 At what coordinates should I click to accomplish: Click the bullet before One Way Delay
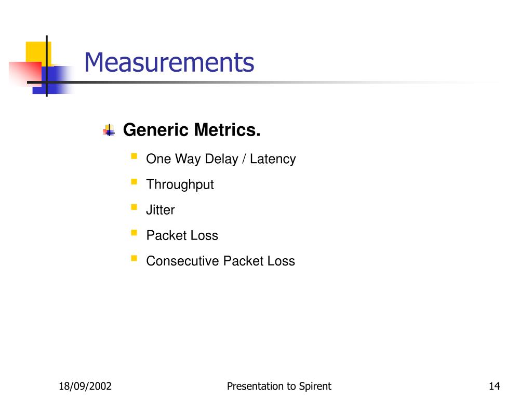click(x=134, y=156)
